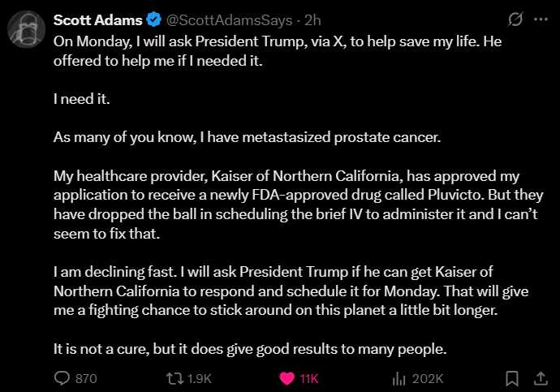The width and height of the screenshot is (560, 392).
Task: Bookmark the Scott Adams post
Action: [512, 378]
